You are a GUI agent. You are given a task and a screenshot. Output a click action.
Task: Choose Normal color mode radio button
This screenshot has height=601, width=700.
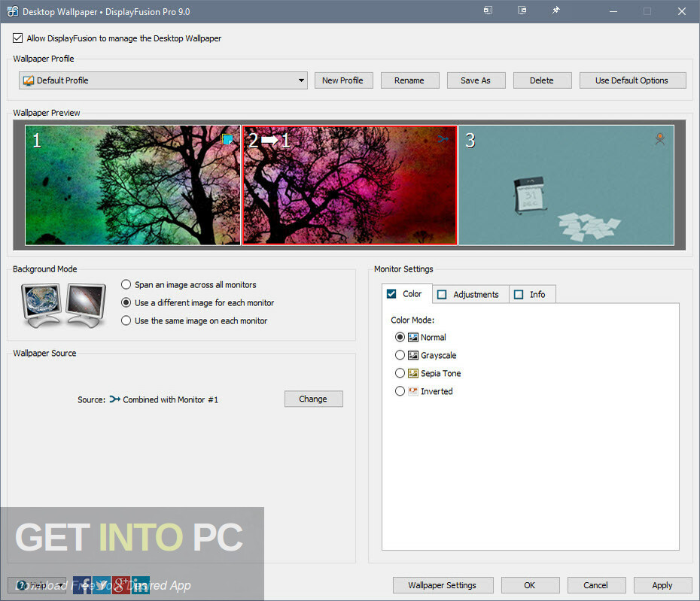[x=400, y=337]
